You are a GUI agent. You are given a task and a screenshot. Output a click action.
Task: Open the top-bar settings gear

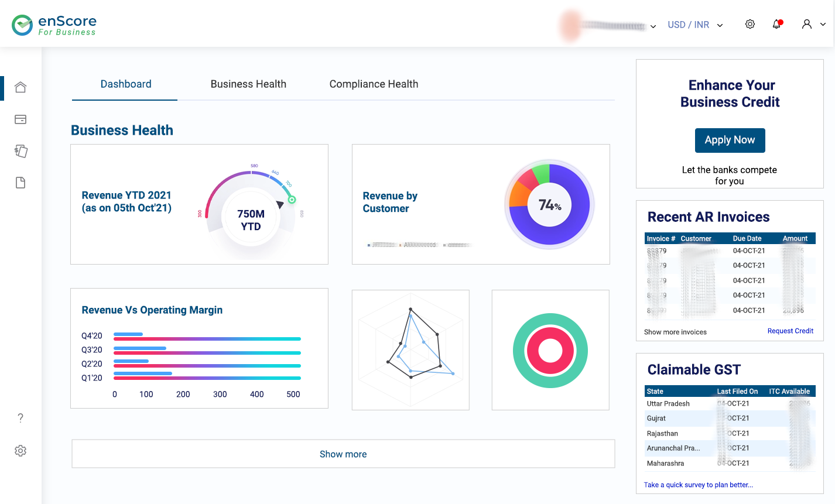coord(750,24)
